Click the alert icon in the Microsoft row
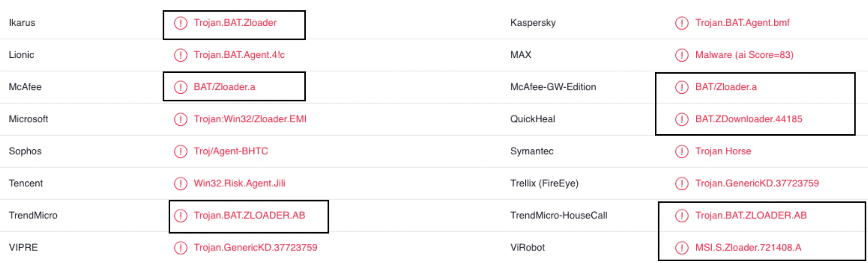This screenshot has height=263, width=868. coord(181,119)
